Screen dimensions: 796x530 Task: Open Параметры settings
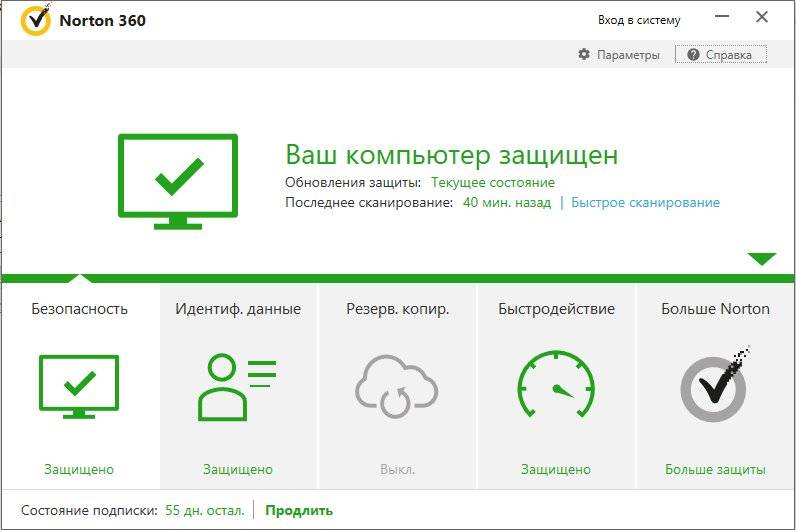point(619,54)
